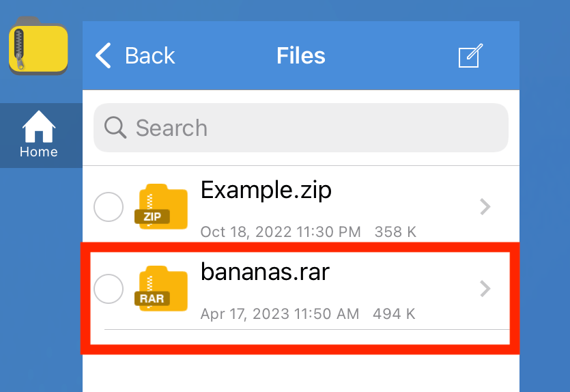
Task: Expand bananas.rar using its right chevron
Action: tap(485, 289)
